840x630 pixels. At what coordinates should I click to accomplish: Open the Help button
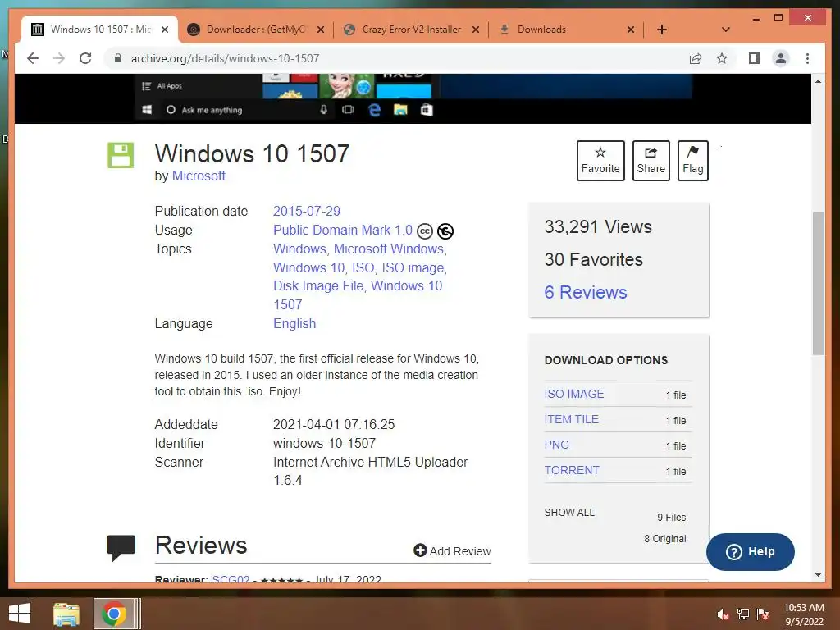[750, 552]
